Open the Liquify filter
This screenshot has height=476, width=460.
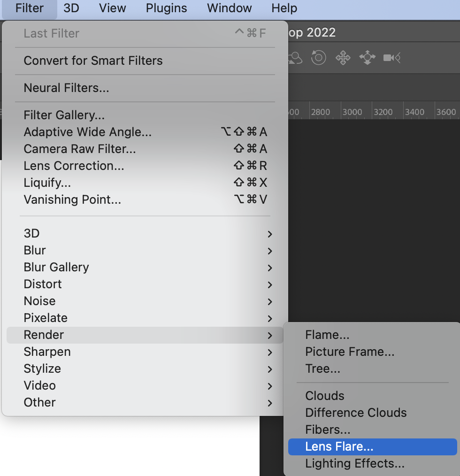pyautogui.click(x=47, y=183)
